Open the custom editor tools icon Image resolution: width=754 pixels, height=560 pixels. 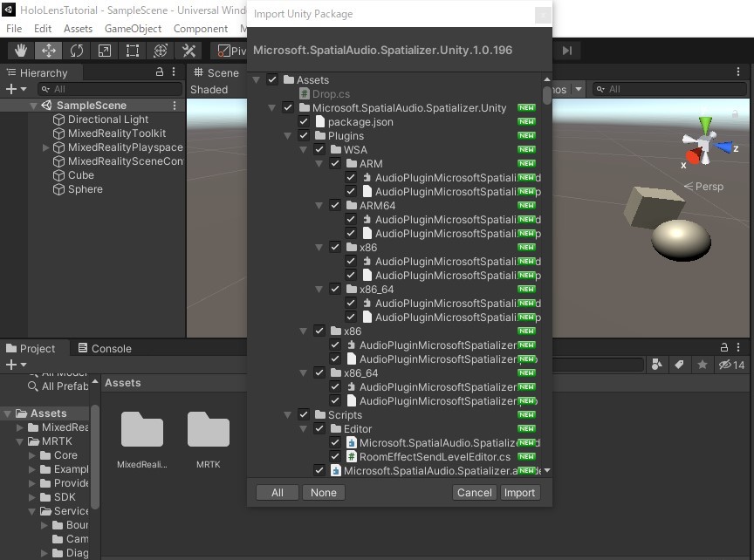[x=188, y=51]
